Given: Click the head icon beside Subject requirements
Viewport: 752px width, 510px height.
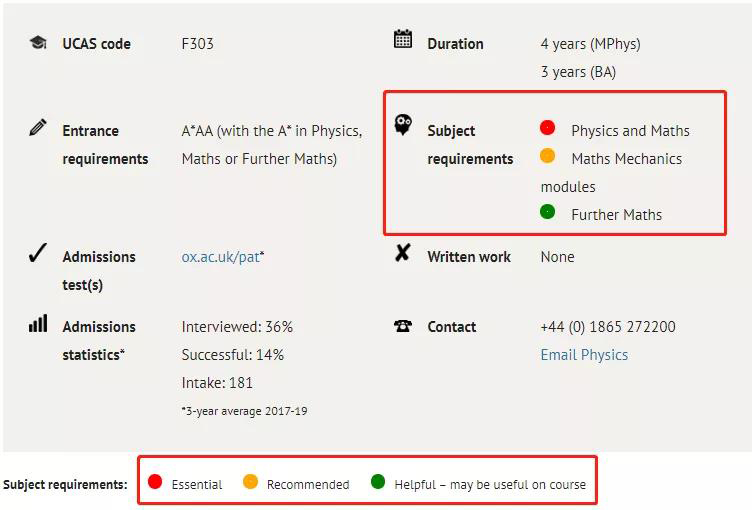Looking at the screenshot, I should [x=403, y=125].
